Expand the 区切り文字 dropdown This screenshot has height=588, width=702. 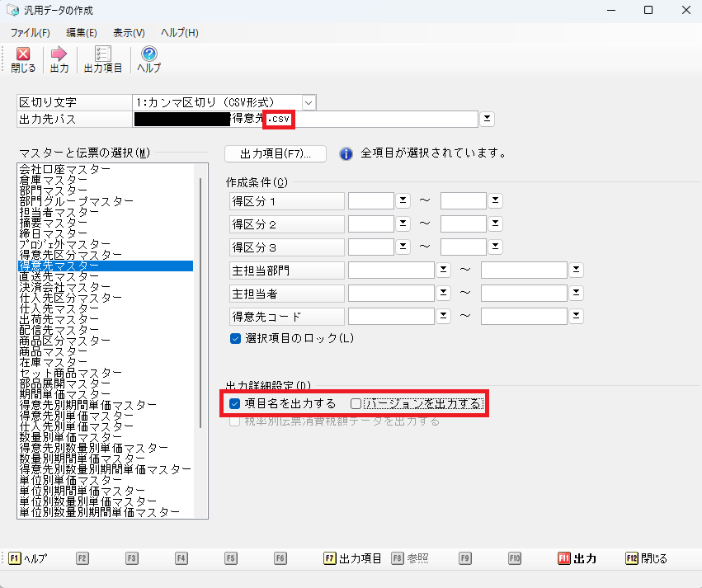coord(309,102)
